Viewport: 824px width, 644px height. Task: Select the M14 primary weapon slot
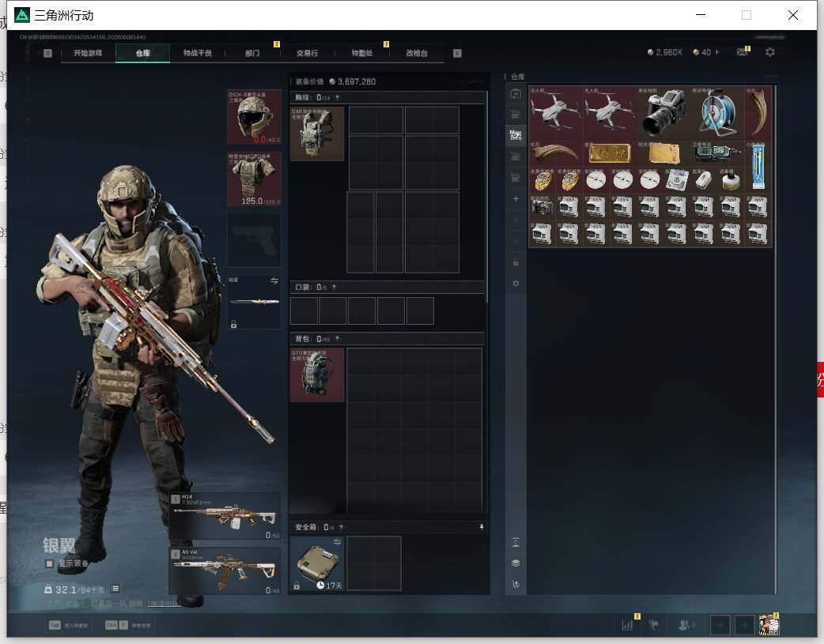tap(225, 516)
